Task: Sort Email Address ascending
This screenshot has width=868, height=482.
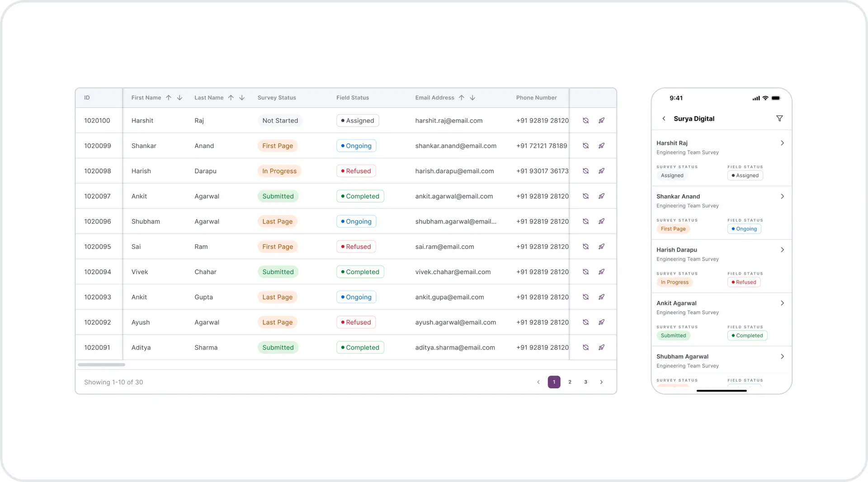Action: (x=462, y=98)
